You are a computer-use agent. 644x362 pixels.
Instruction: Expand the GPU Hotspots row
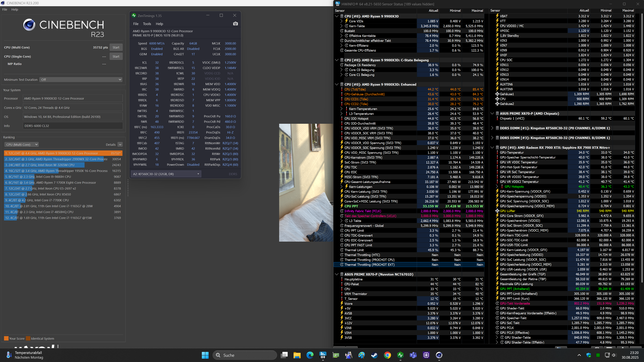tap(497, 187)
